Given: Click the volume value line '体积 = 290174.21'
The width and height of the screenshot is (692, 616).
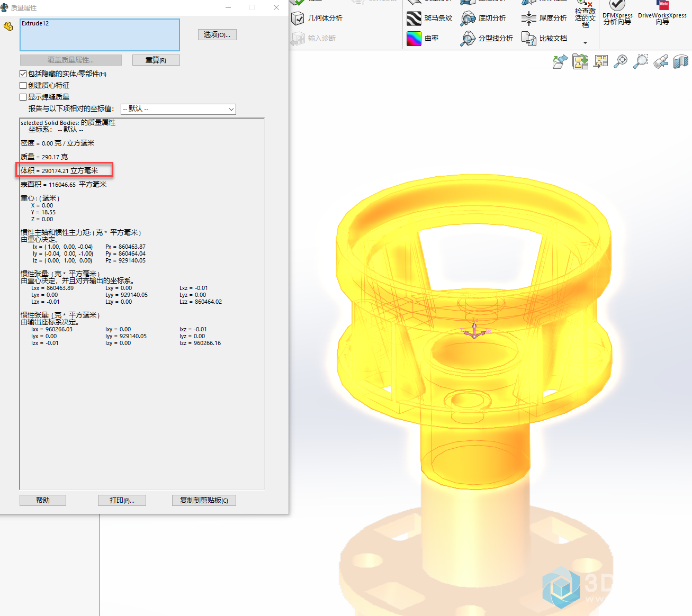Looking at the screenshot, I should [x=59, y=170].
